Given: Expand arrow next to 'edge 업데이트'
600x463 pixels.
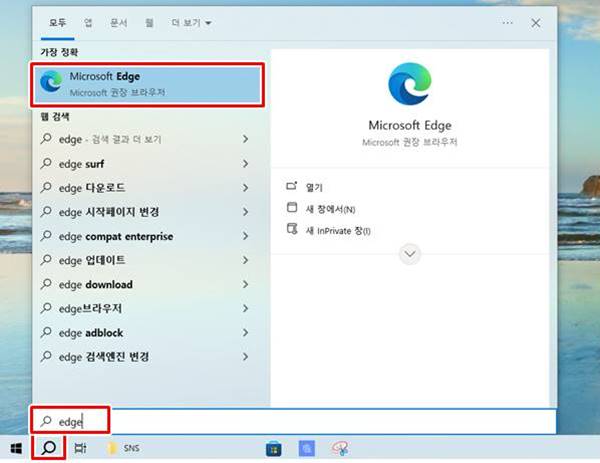Looking at the screenshot, I should [x=245, y=260].
